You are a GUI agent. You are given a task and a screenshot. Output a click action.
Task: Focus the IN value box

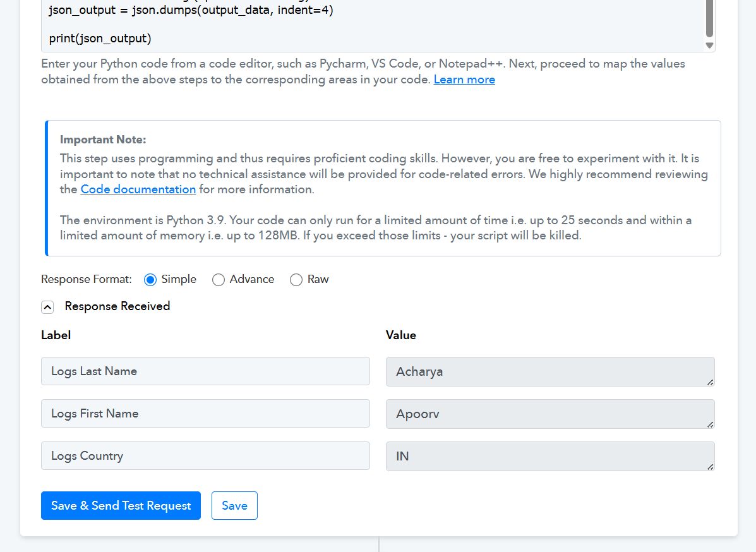pyautogui.click(x=543, y=456)
